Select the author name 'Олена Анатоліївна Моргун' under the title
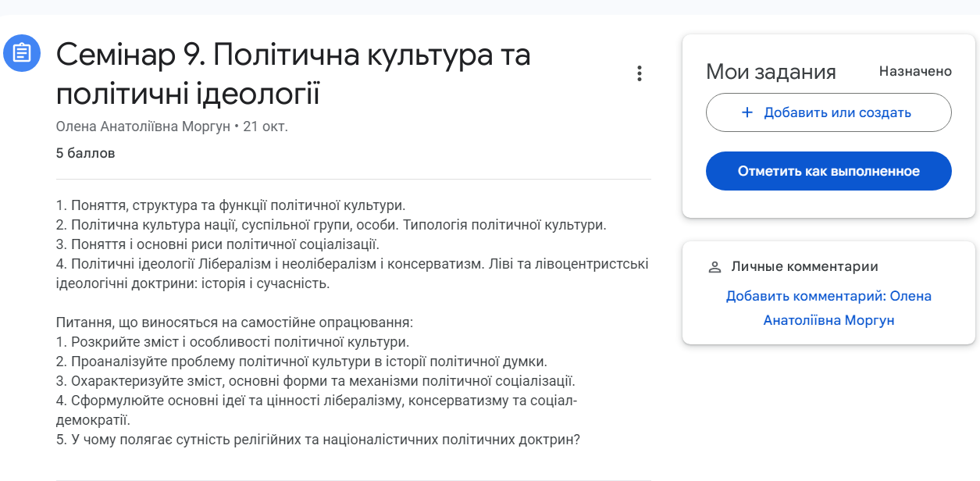Viewport: 980px width, 481px height. (x=143, y=126)
